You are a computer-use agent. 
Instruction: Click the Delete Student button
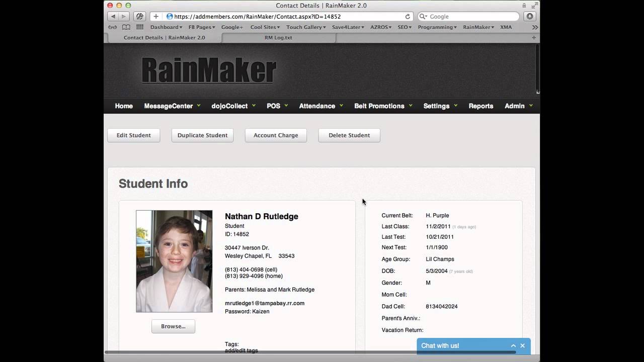point(349,135)
